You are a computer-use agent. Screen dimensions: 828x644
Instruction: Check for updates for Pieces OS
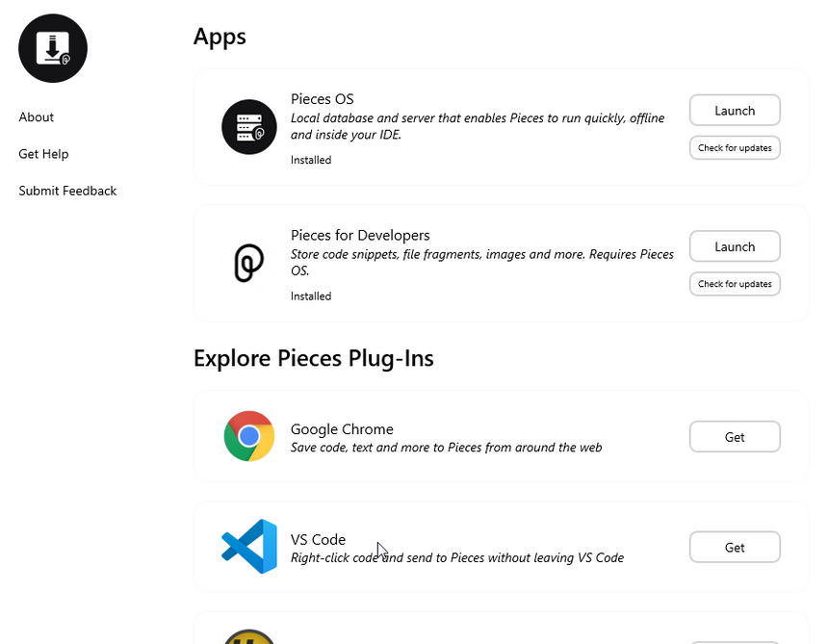[x=735, y=147]
